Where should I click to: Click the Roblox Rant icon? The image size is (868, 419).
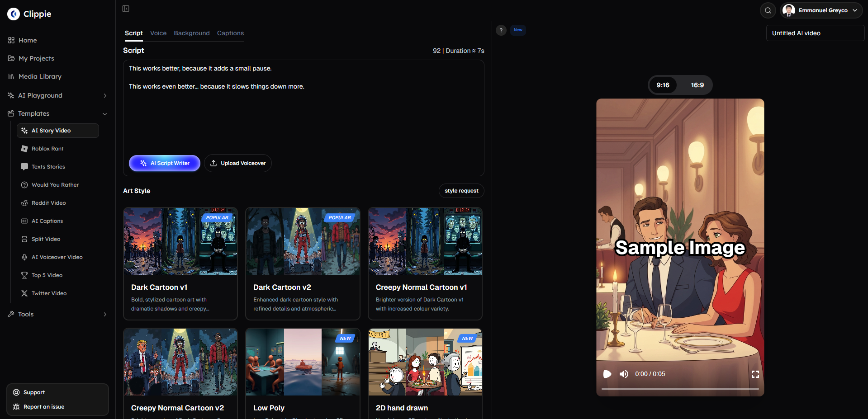(x=24, y=149)
